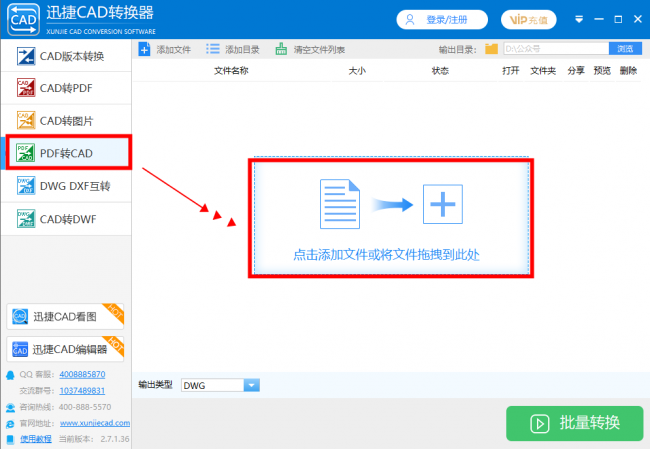Switch to CAD转DWF tab
650x449 pixels.
pyautogui.click(x=66, y=218)
